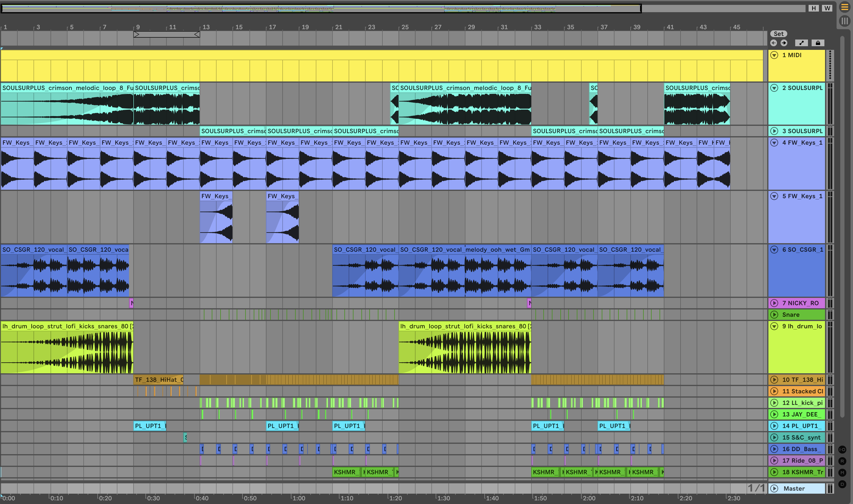The width and height of the screenshot is (853, 504).
Task: Jump to the previous locator arrow
Action: (x=774, y=43)
